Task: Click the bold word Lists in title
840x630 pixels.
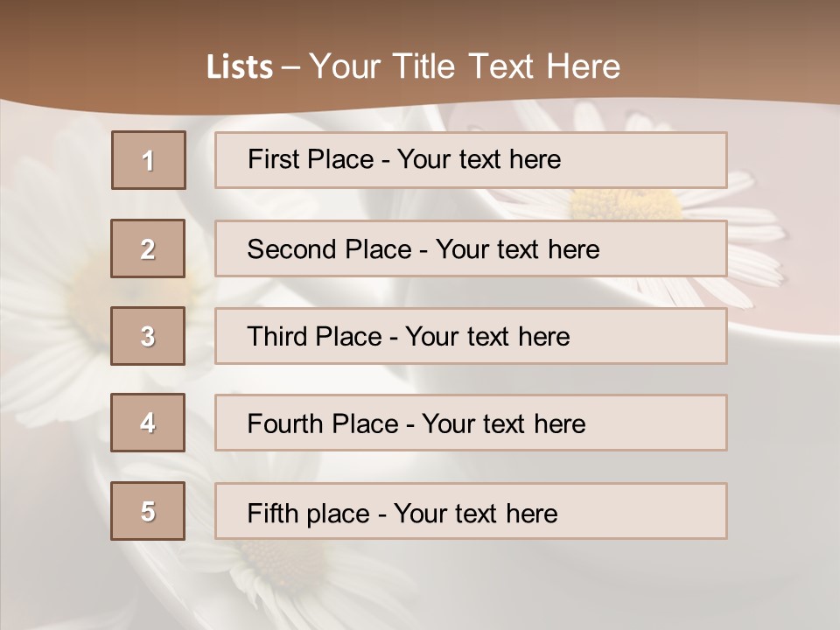Action: click(x=240, y=67)
